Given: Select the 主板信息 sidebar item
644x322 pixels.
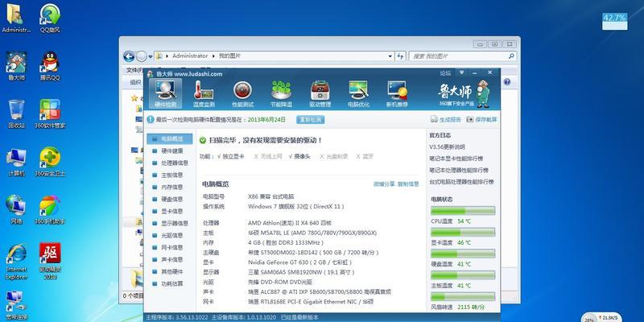Looking at the screenshot, I should coord(170,175).
